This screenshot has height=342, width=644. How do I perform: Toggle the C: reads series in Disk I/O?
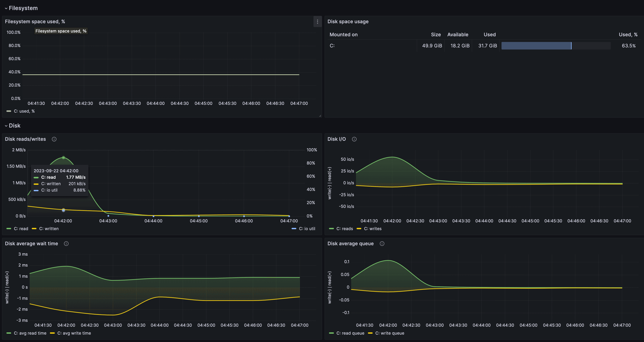[x=344, y=228]
